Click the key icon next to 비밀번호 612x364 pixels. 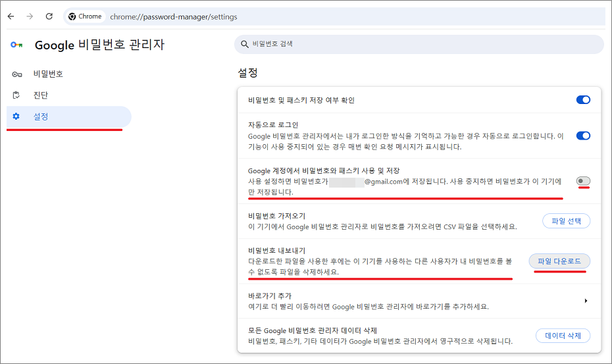(17, 74)
